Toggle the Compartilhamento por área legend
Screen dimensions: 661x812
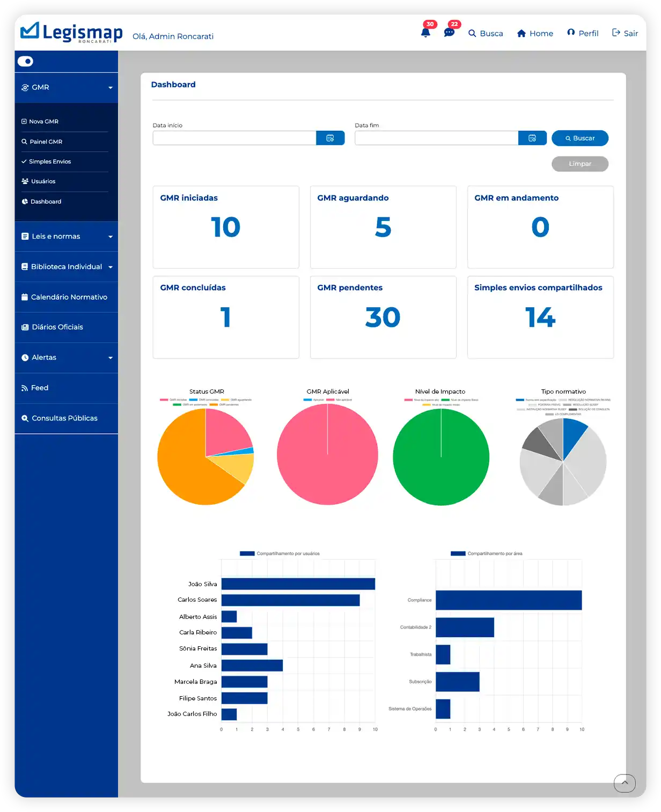pos(487,553)
